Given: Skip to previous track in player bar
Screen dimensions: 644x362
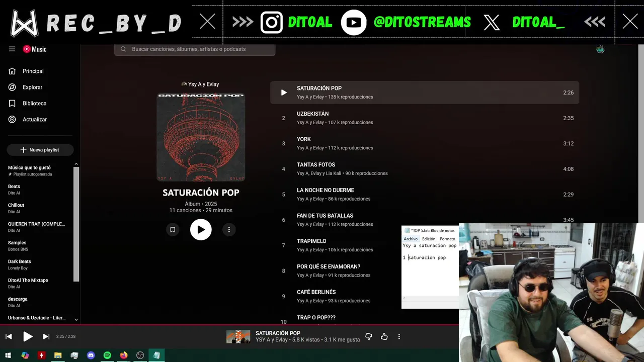Looking at the screenshot, I should (x=9, y=336).
